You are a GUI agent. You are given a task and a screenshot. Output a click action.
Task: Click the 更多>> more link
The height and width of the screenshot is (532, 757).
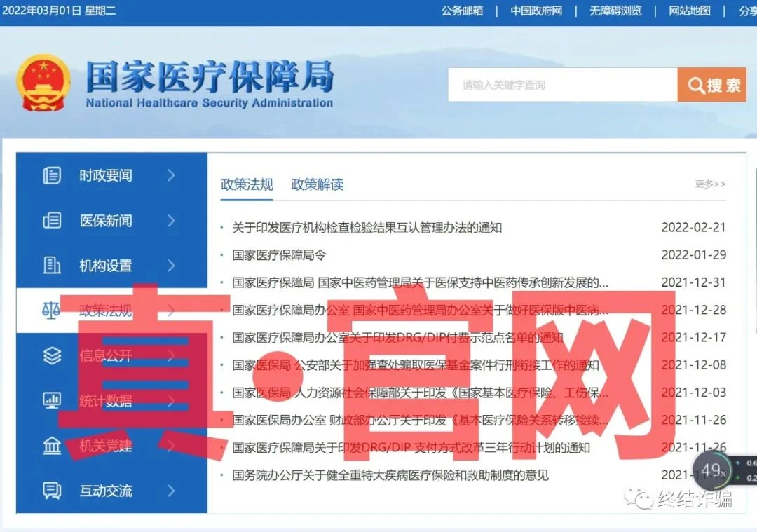click(x=710, y=184)
